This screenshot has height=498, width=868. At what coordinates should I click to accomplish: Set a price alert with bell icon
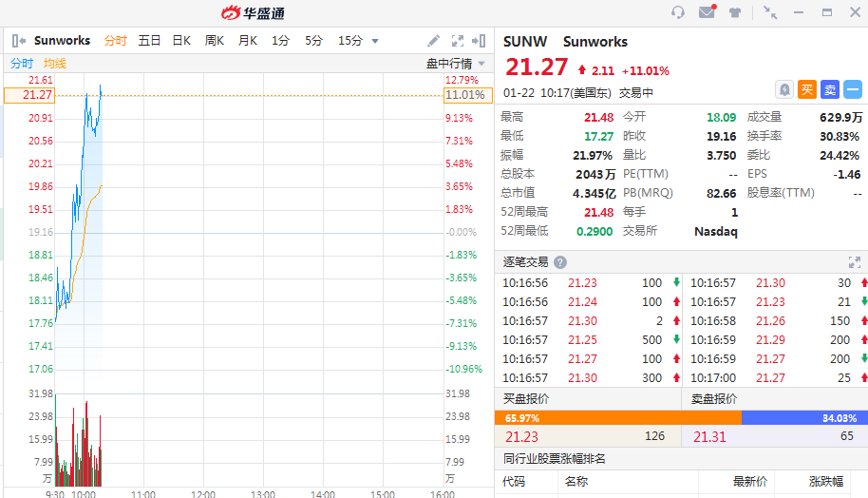783,89
